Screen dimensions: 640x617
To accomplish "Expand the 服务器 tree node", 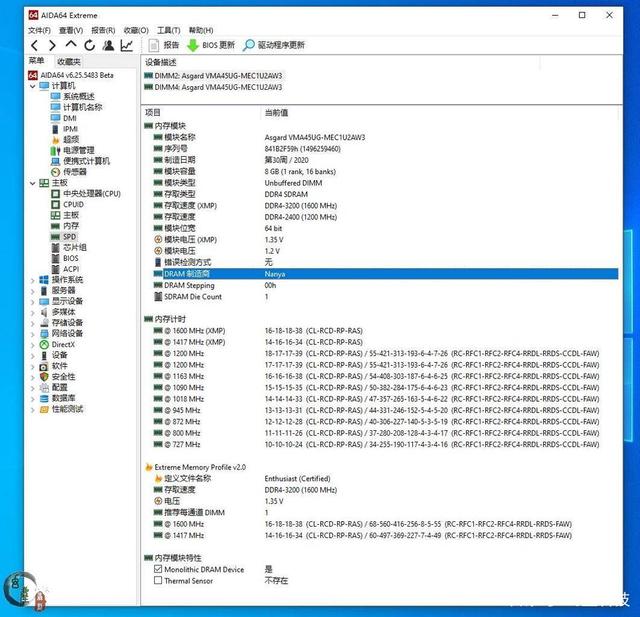I will click(33, 291).
